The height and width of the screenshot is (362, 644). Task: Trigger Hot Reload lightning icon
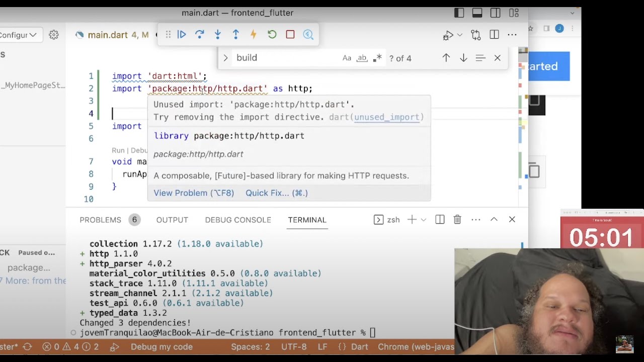point(254,35)
